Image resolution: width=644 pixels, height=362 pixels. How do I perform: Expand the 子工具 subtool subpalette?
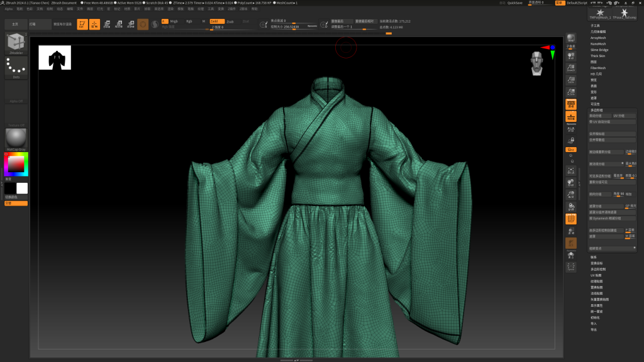point(595,25)
